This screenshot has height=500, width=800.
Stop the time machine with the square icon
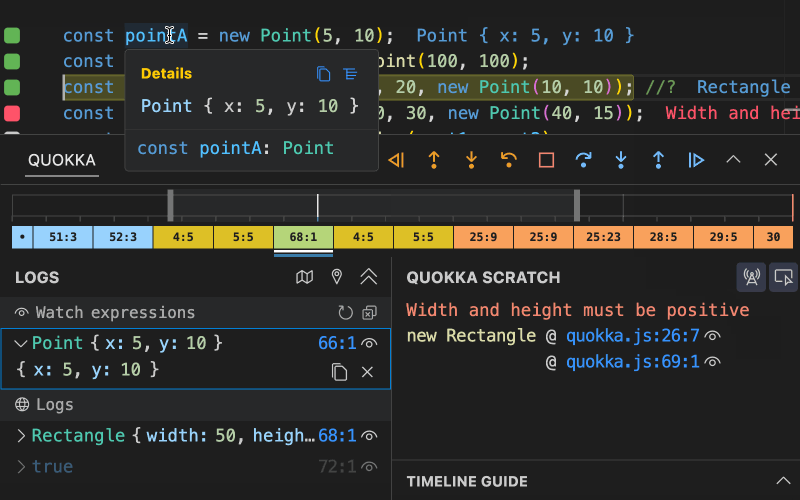click(546, 160)
